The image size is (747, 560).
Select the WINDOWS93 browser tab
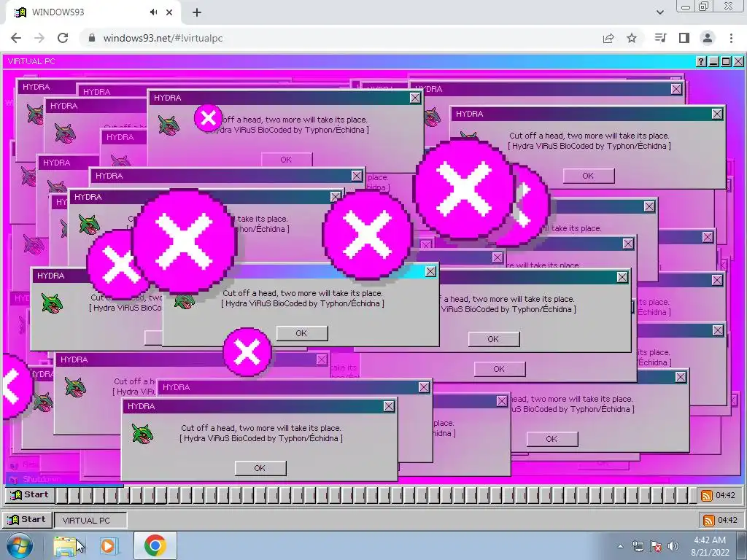(x=90, y=12)
